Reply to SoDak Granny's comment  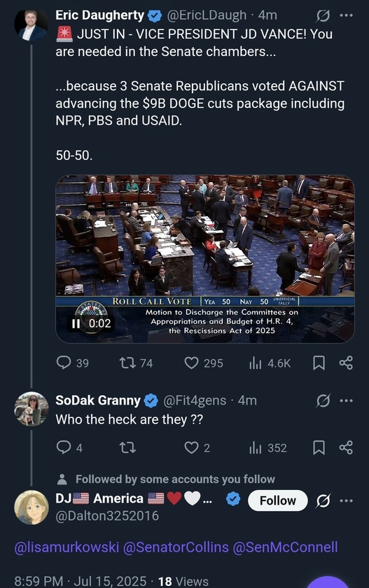(64, 447)
